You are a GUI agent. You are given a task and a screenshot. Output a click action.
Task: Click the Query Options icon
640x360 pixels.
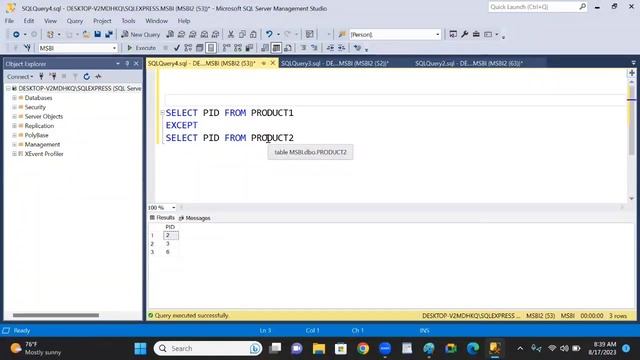tap(200, 48)
